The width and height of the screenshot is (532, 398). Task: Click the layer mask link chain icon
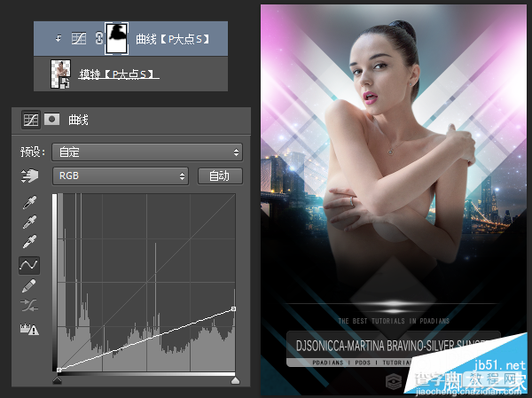point(98,38)
